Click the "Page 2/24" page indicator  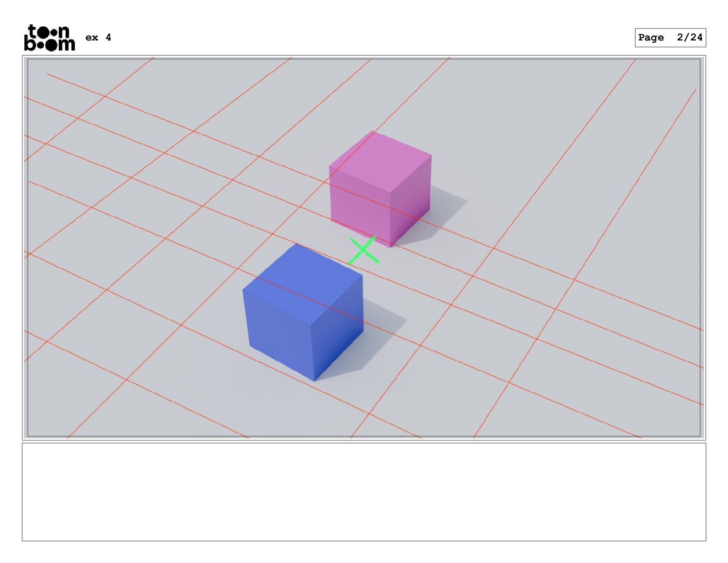(x=670, y=38)
